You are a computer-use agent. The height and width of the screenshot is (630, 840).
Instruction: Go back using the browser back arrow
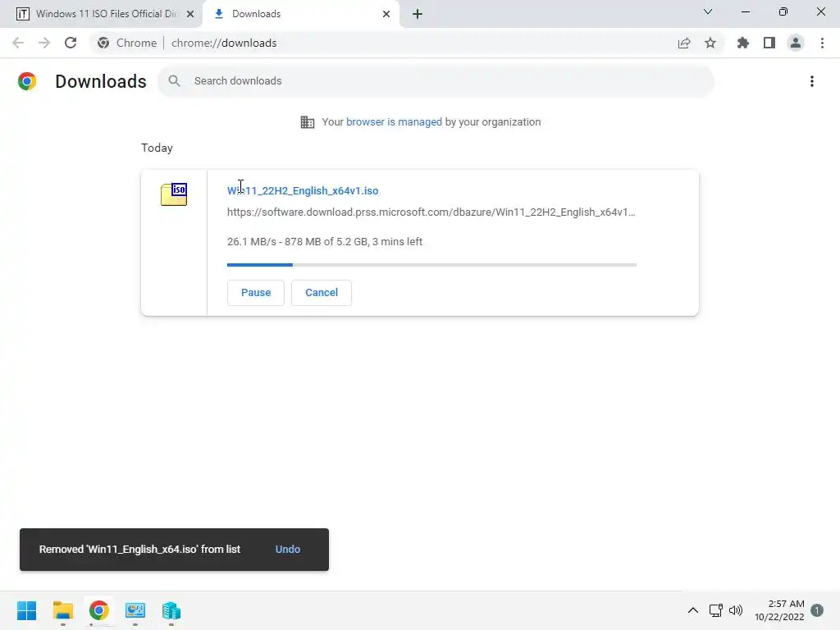pyautogui.click(x=18, y=43)
